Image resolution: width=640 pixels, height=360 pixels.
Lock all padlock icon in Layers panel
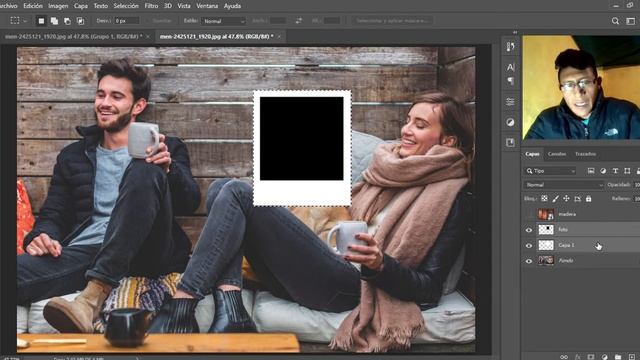coord(588,199)
